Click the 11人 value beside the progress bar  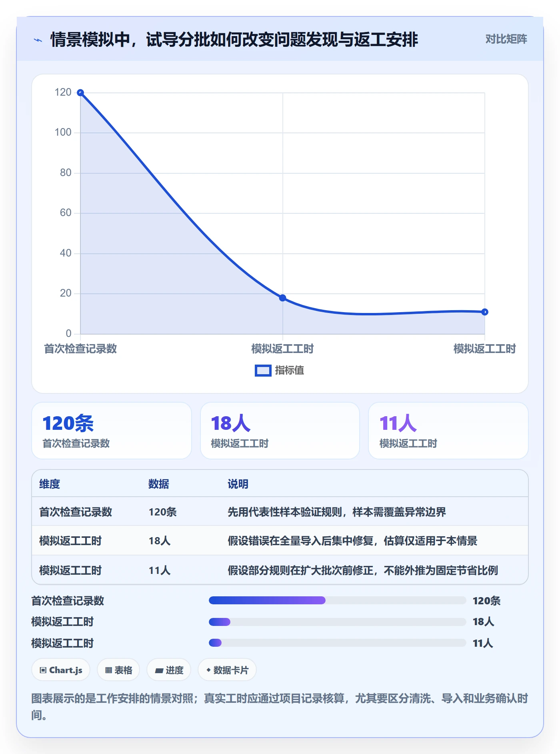pyautogui.click(x=483, y=644)
